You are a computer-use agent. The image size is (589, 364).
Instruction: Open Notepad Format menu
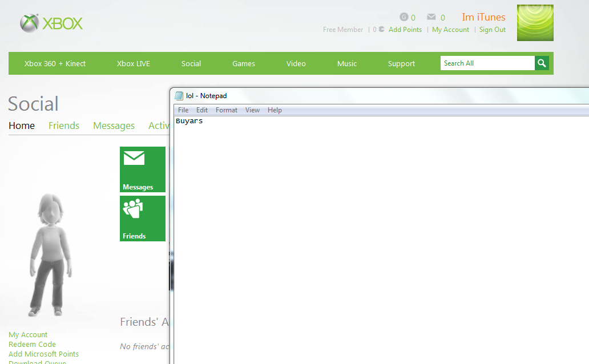point(227,110)
